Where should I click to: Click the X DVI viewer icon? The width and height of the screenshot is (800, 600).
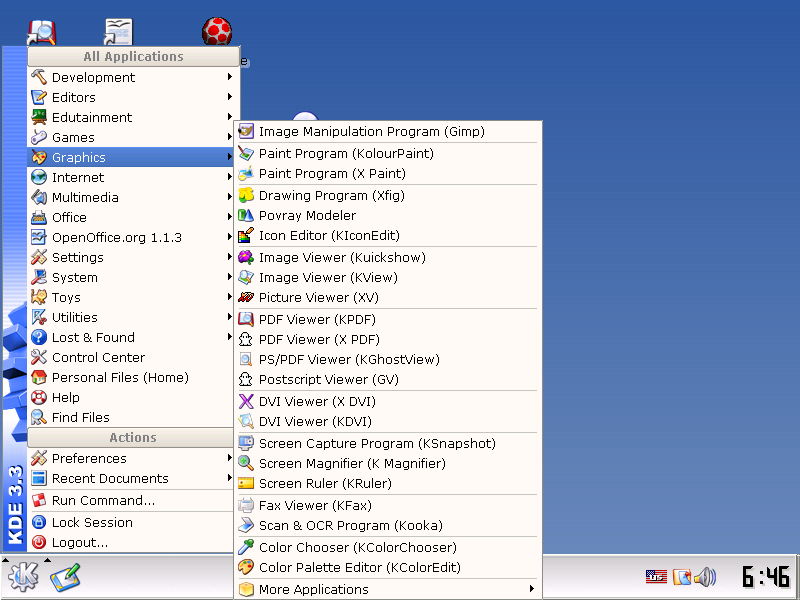246,402
